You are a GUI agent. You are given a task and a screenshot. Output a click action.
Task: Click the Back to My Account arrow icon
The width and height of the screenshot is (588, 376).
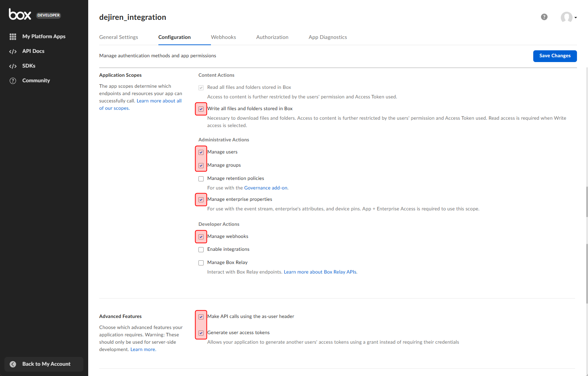13,364
